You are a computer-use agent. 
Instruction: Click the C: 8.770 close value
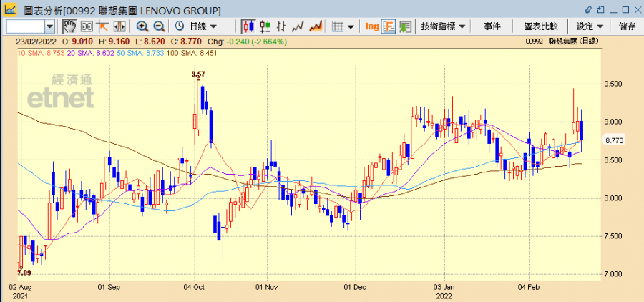click(x=186, y=42)
